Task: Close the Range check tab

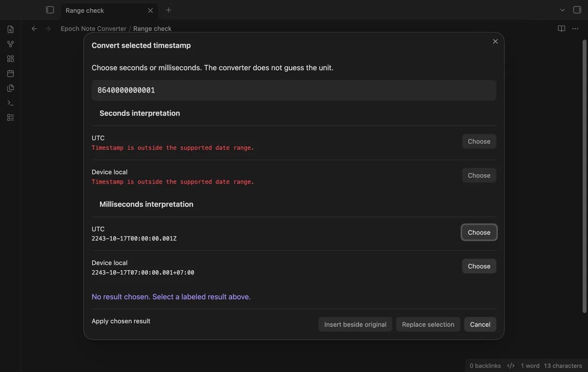Action: (150, 10)
